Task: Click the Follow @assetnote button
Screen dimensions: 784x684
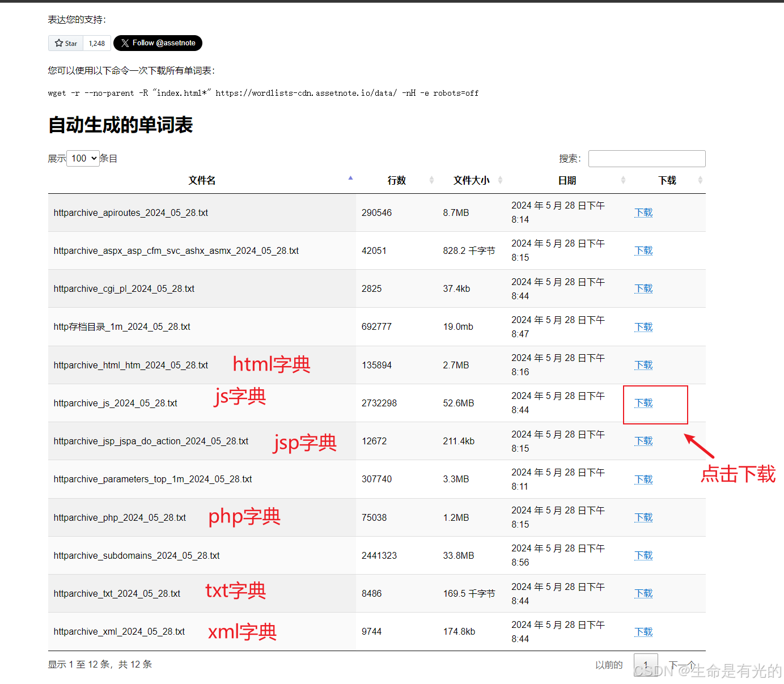Action: 158,43
